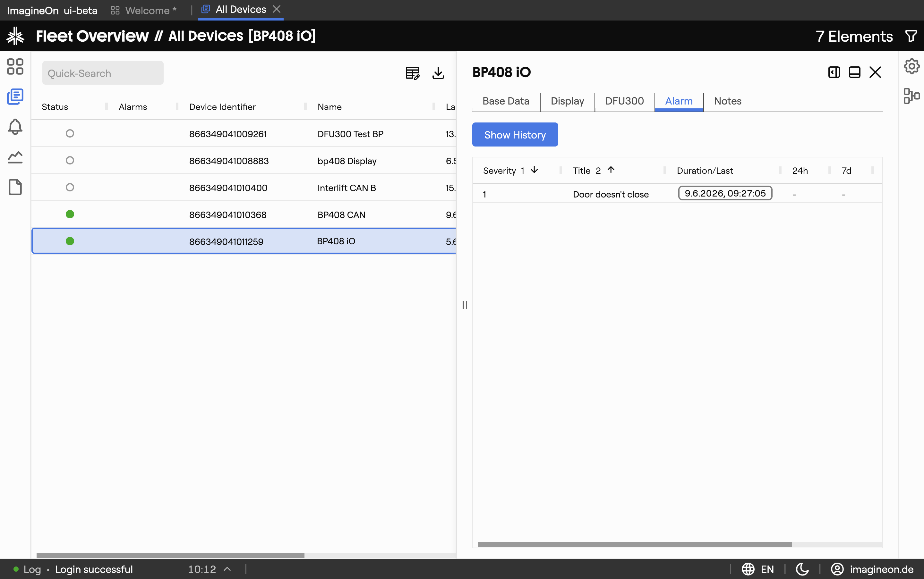Click the Login successful log message
924x579 pixels.
[94, 569]
